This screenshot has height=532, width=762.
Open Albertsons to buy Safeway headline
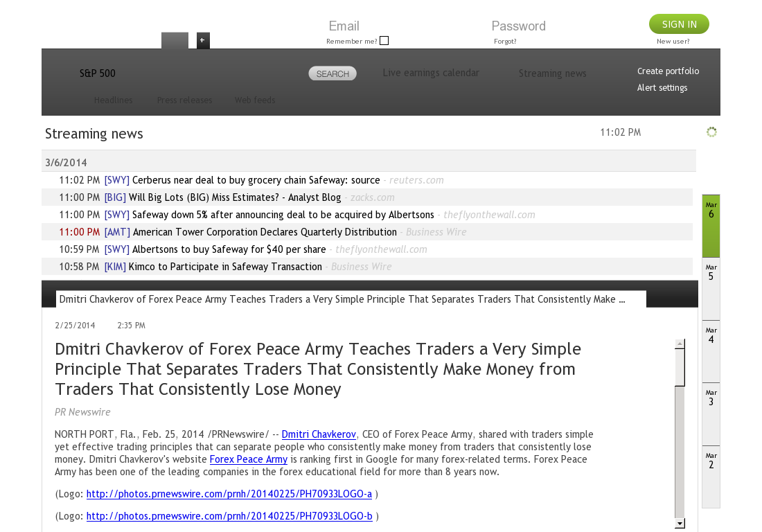pyautogui.click(x=229, y=250)
